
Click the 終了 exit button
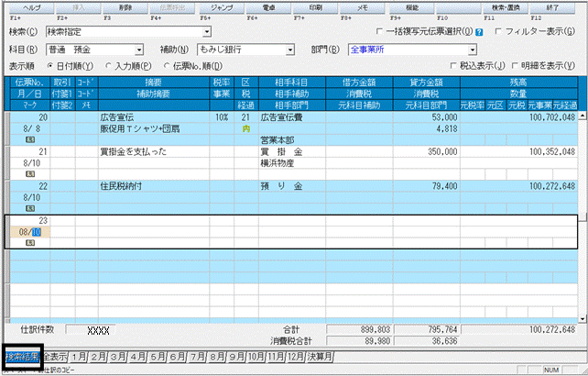(552, 8)
